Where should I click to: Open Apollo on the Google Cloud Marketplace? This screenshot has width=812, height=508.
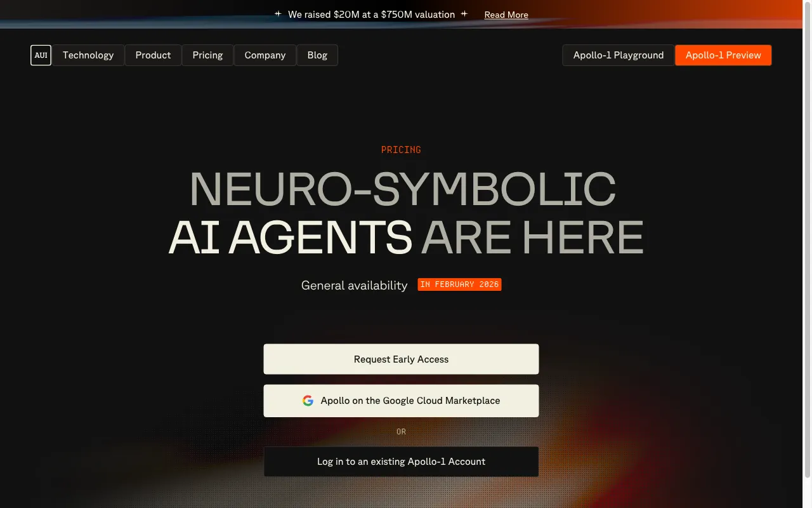coord(401,401)
